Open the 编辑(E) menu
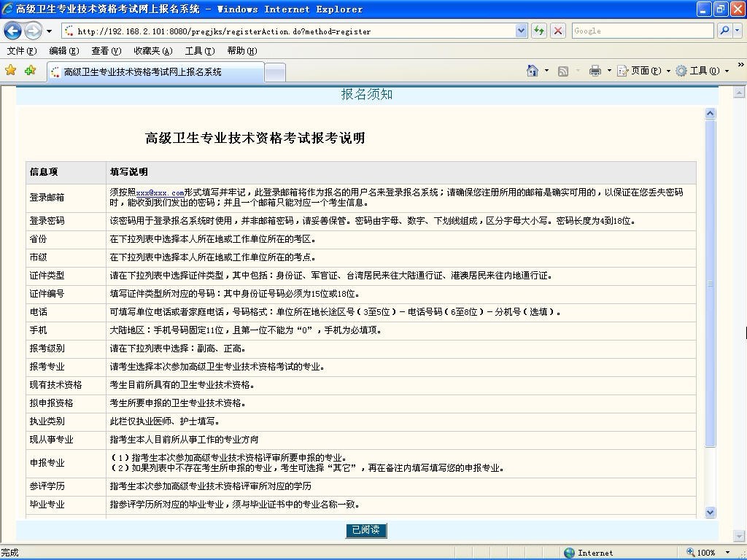 64,51
